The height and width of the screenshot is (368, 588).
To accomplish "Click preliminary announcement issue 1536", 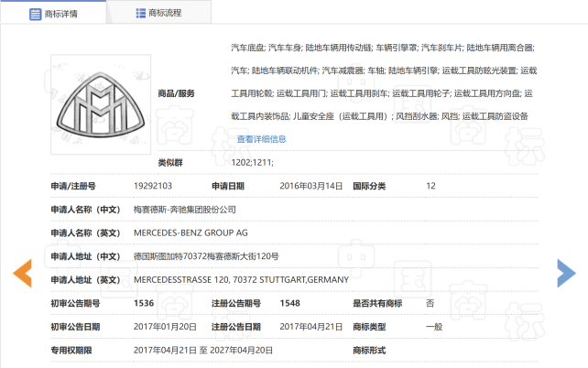I will click(x=144, y=303).
